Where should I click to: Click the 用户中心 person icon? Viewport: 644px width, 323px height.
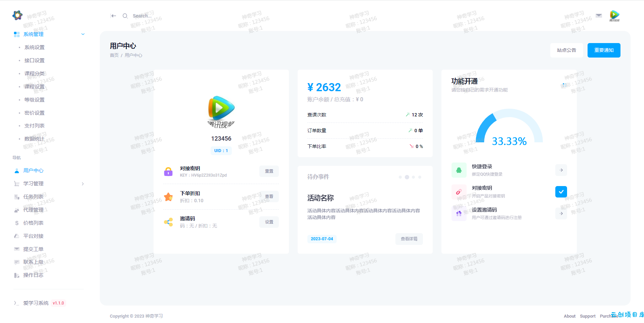[x=17, y=171]
